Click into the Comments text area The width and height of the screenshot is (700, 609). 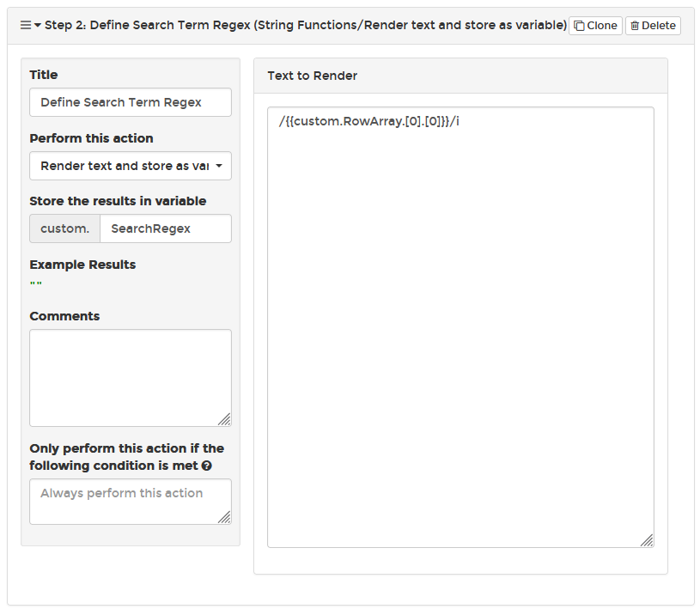click(x=131, y=378)
